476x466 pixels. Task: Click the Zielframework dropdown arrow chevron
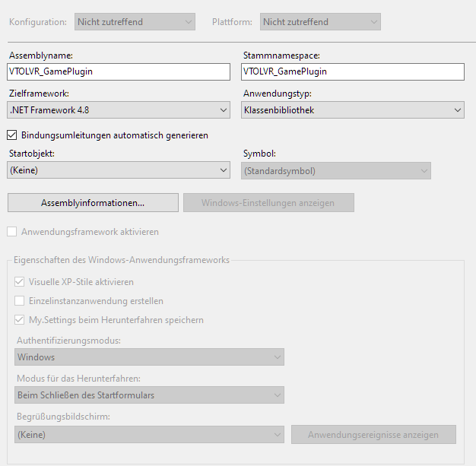(224, 110)
